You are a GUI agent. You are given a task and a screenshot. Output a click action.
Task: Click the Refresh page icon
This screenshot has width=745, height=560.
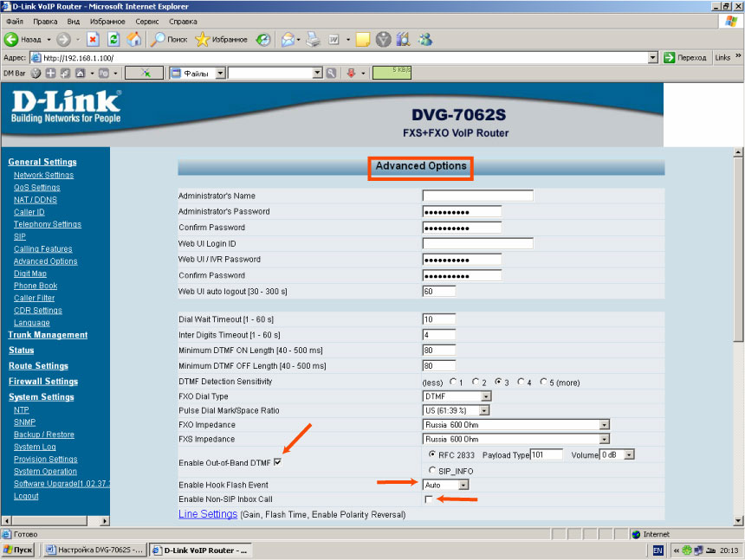tap(113, 39)
